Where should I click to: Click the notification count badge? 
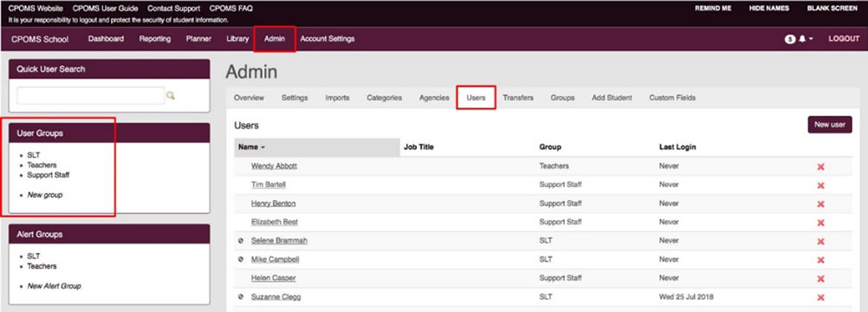[790, 39]
